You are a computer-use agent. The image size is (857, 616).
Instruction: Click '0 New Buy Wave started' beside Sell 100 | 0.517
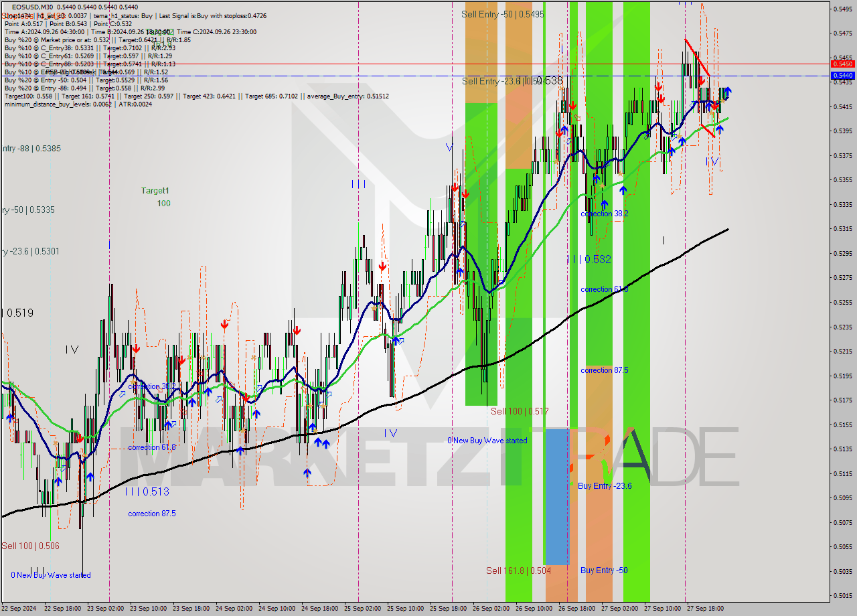(487, 441)
